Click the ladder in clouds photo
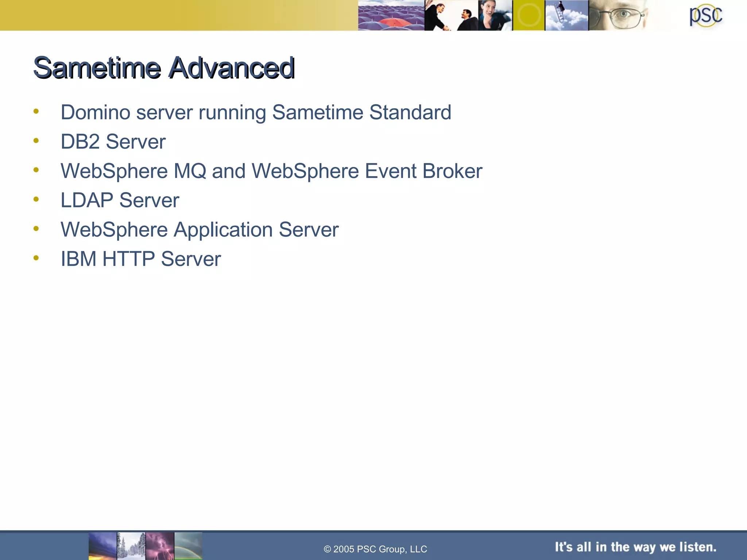The width and height of the screenshot is (747, 560). (567, 15)
